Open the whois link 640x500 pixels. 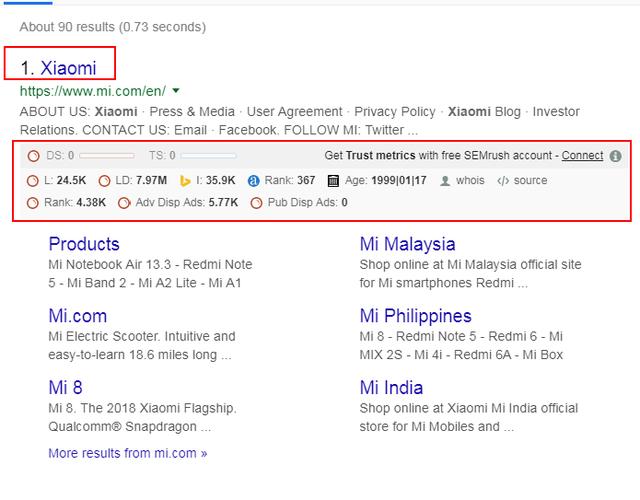[x=470, y=180]
